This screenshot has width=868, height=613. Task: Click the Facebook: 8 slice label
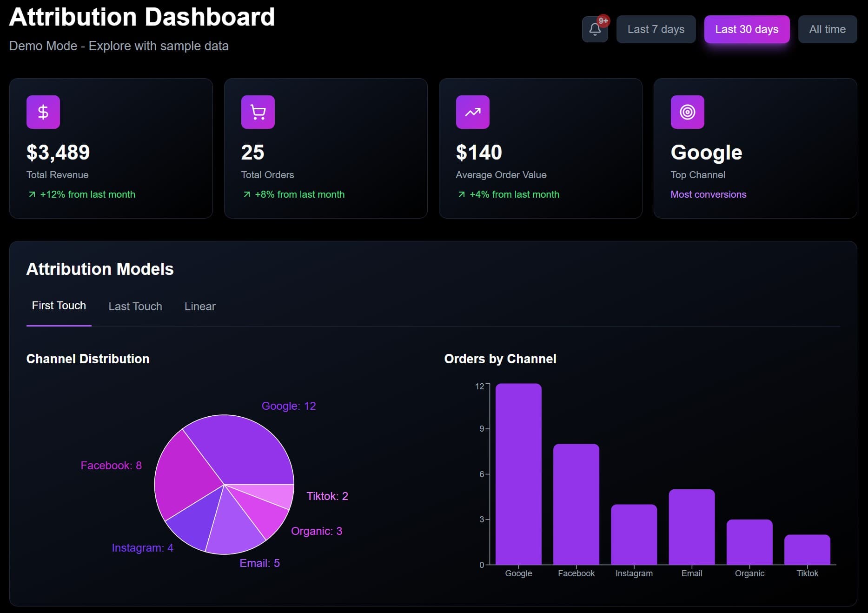pyautogui.click(x=111, y=465)
